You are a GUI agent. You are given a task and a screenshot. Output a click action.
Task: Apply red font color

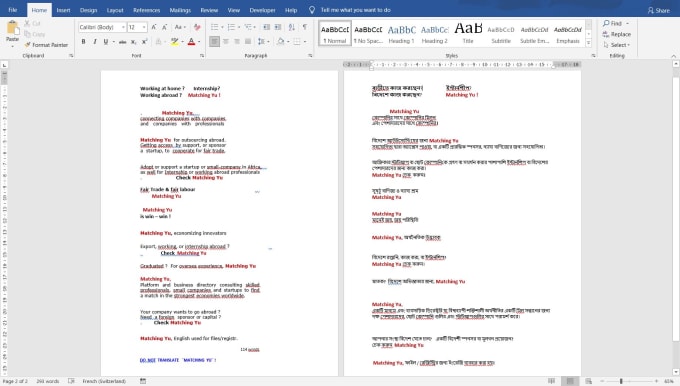(x=191, y=42)
